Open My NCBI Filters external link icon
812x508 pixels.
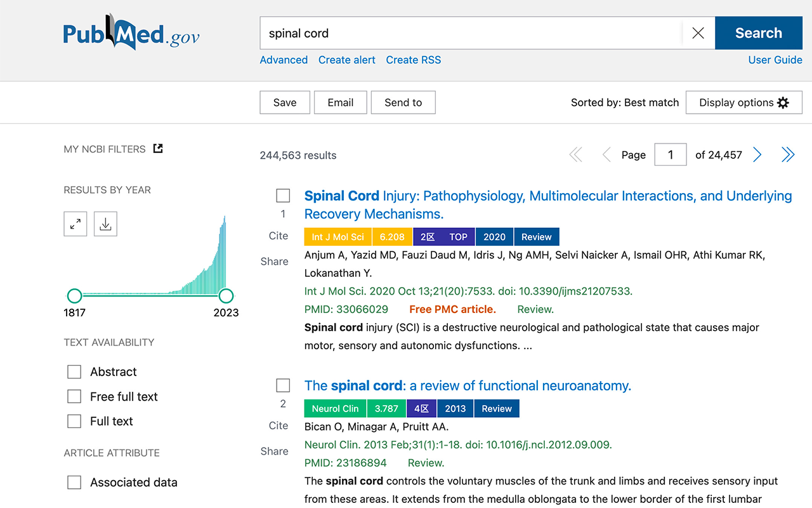click(x=159, y=149)
